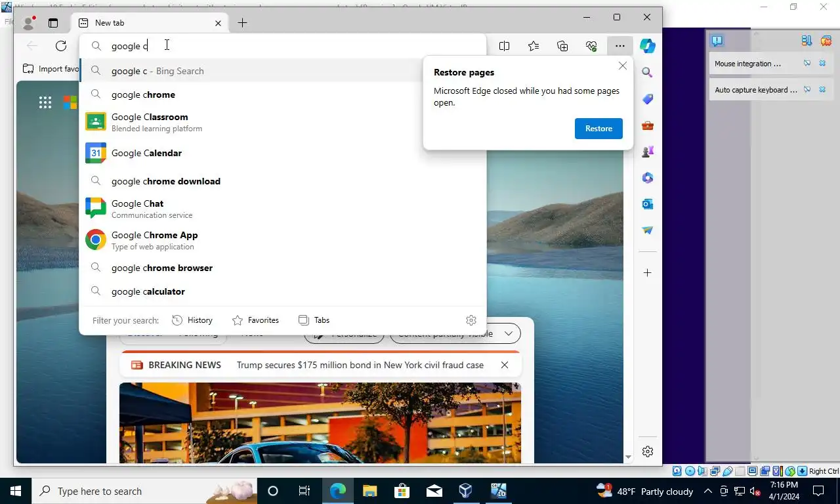This screenshot has height=504, width=840.
Task: Open address bar search settings gear
Action: click(471, 320)
